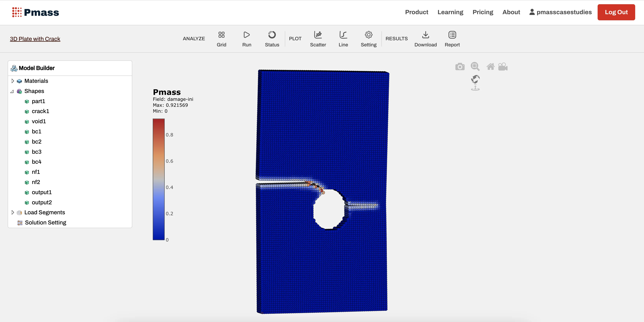Image resolution: width=644 pixels, height=322 pixels.
Task: Select the void1 shape
Action: [x=39, y=122]
